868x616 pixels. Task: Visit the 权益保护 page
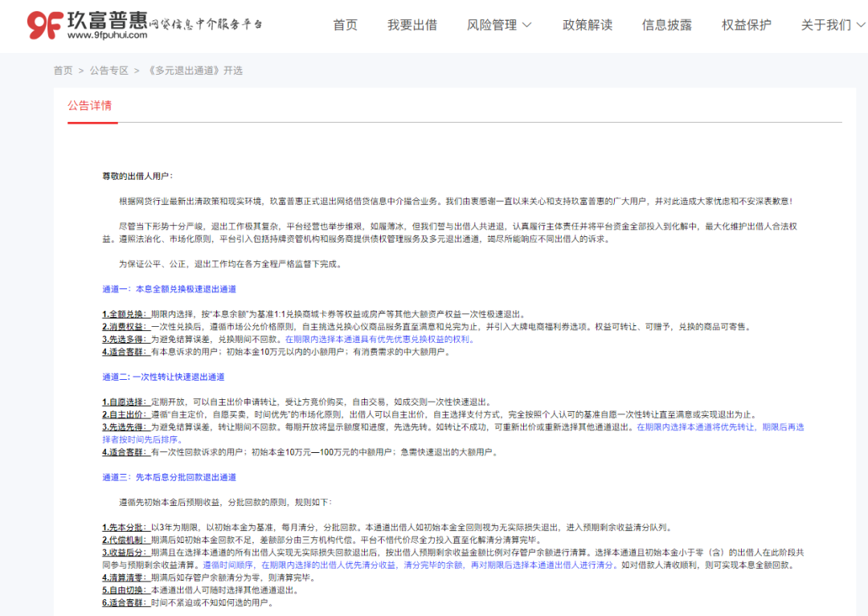747,25
